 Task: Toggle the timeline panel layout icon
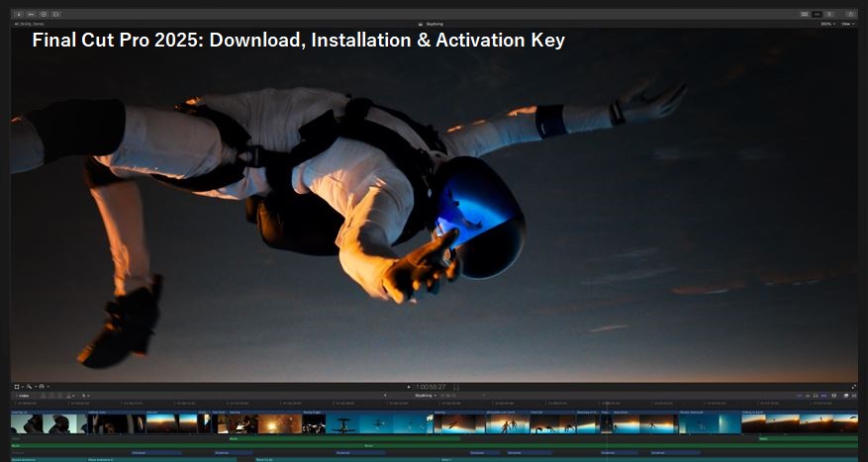click(818, 14)
